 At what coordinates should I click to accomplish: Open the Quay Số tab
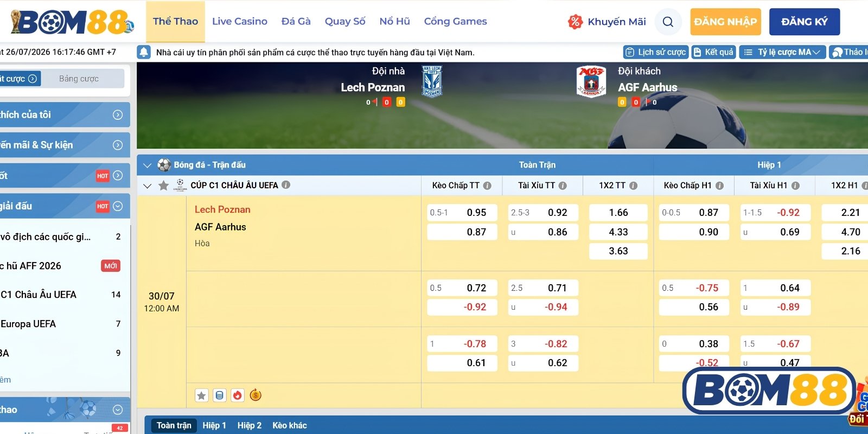345,22
